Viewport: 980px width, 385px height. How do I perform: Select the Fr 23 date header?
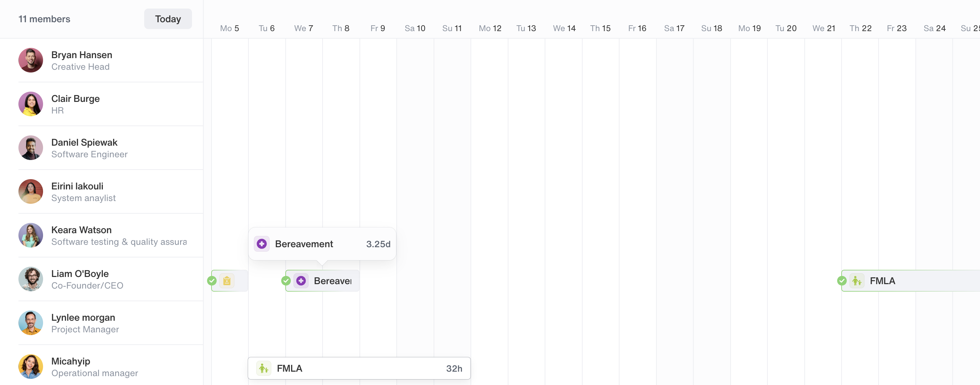click(x=897, y=28)
